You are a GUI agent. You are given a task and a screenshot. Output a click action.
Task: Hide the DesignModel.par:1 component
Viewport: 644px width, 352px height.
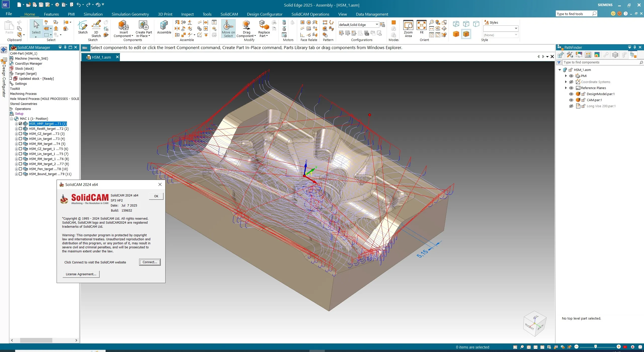[571, 94]
